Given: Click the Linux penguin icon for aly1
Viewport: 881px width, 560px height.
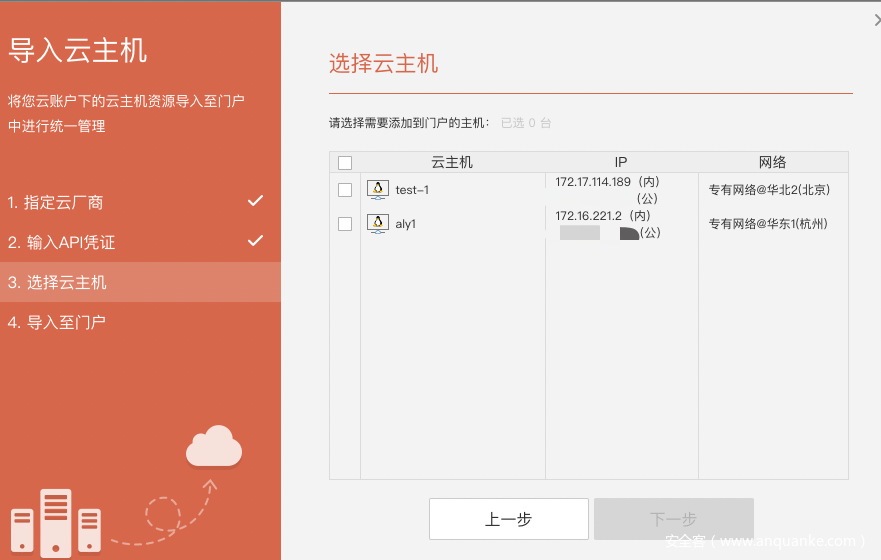Looking at the screenshot, I should pyautogui.click(x=378, y=223).
